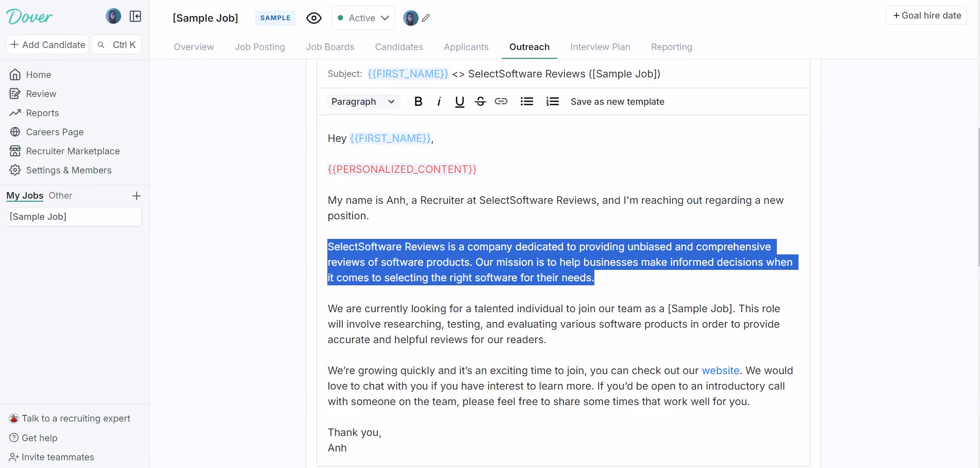Click the page vertical scrollbar
Image resolution: width=980 pixels, height=468 pixels.
978,196
